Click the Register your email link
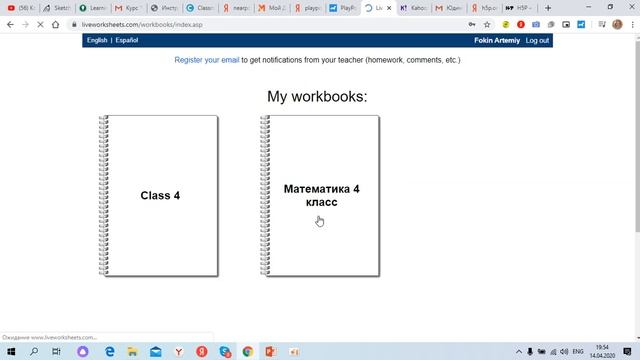 pyautogui.click(x=207, y=60)
